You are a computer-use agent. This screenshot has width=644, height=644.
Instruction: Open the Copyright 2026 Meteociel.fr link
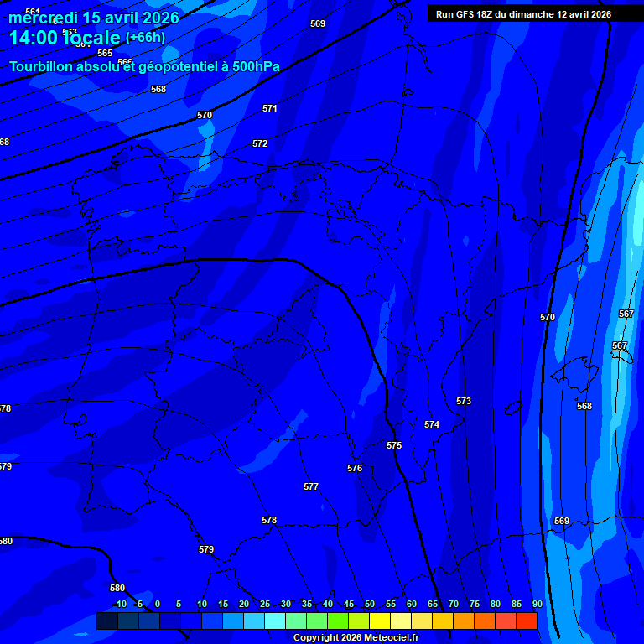[x=356, y=637]
